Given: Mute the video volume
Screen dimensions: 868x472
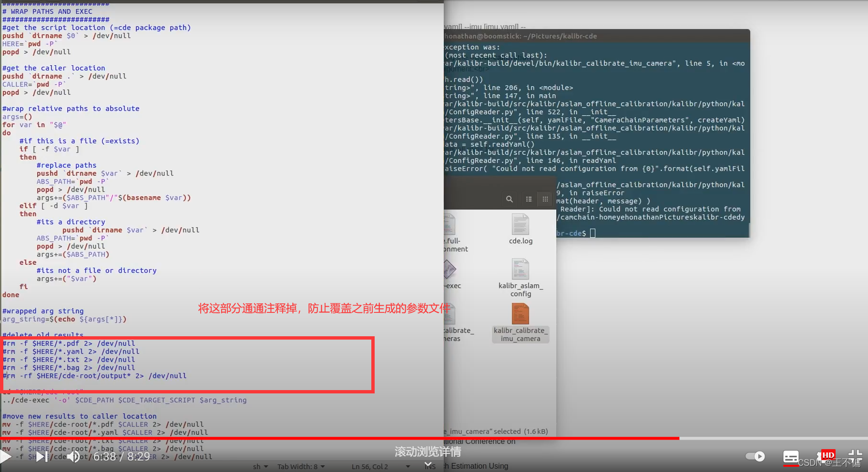Looking at the screenshot, I should (x=73, y=457).
